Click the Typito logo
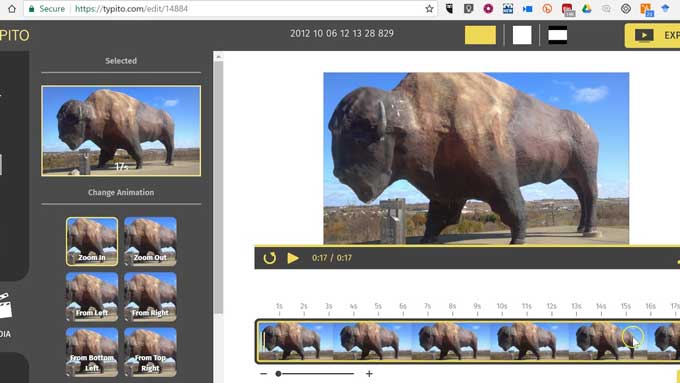Image resolution: width=680 pixels, height=383 pixels. (x=14, y=36)
